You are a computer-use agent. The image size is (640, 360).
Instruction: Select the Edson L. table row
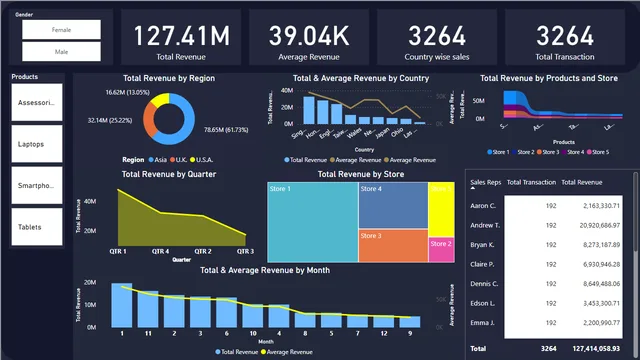[x=546, y=303]
